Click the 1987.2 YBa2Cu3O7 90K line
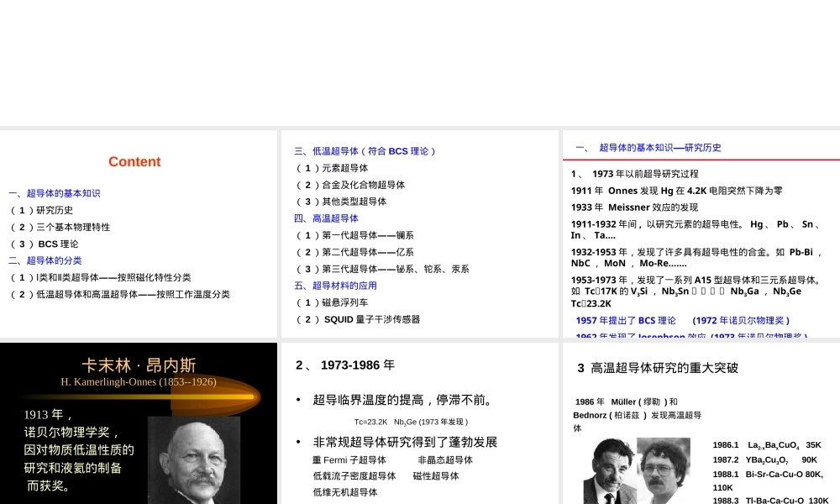 coord(764,460)
